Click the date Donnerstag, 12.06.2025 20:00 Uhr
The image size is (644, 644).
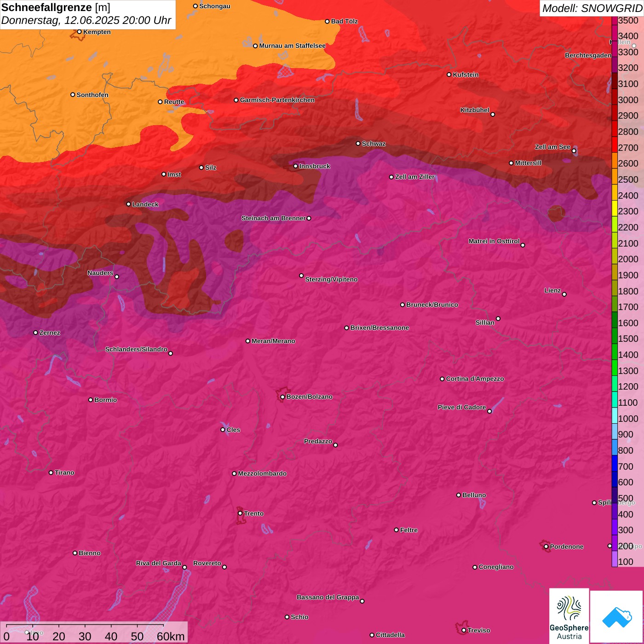pyautogui.click(x=86, y=21)
